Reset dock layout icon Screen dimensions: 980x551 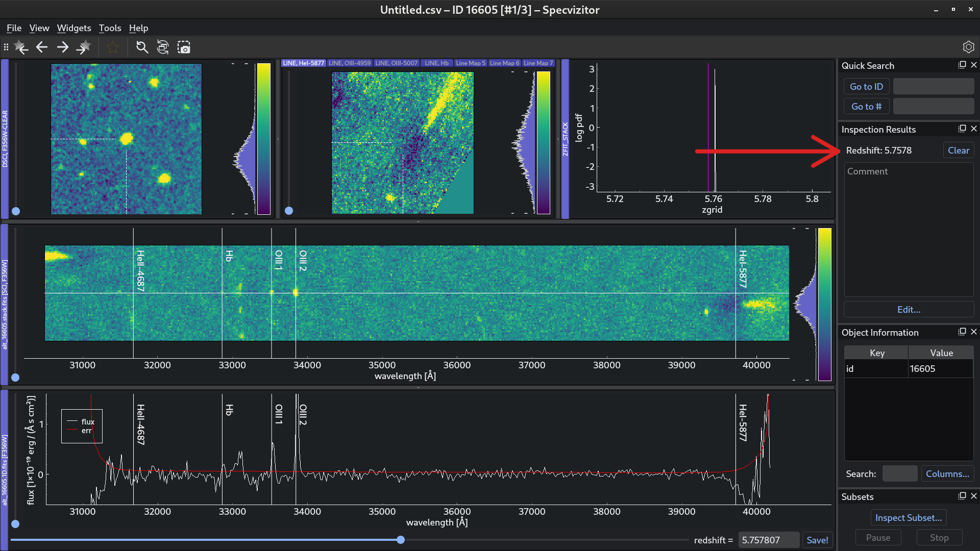tap(163, 47)
